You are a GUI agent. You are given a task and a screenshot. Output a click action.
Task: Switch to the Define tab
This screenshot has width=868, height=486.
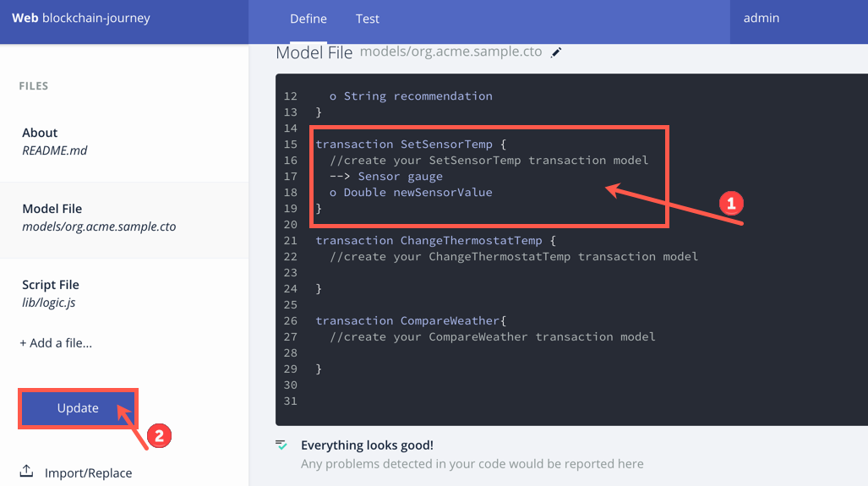(308, 19)
